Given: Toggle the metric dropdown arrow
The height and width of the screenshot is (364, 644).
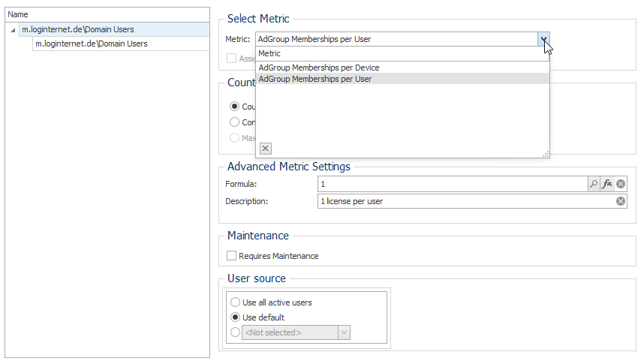Looking at the screenshot, I should (543, 39).
